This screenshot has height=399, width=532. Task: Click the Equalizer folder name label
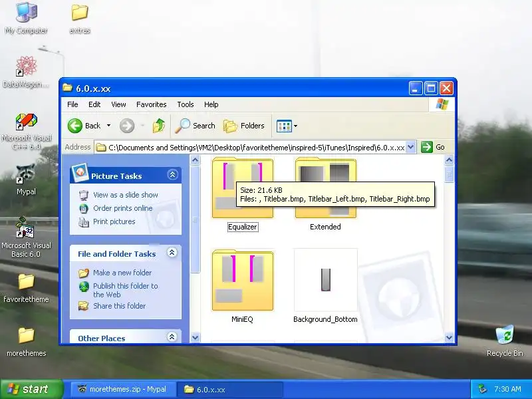[243, 227]
